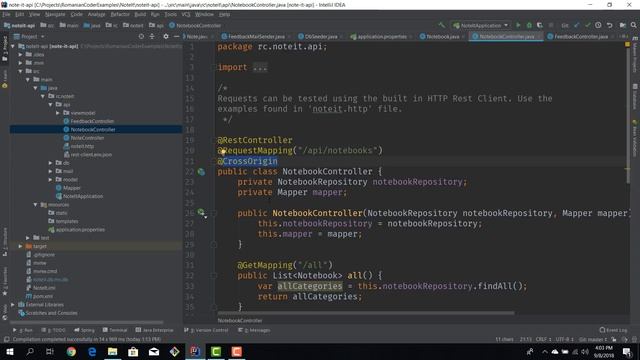Switch to Notebook.java editor tab
This screenshot has width=640, height=360.
(x=442, y=36)
